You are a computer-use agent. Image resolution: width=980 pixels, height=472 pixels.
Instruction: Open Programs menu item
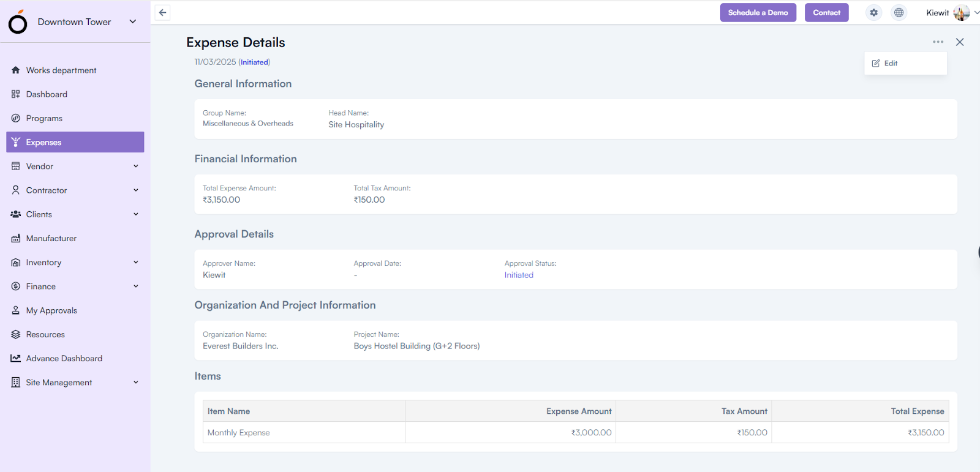tap(75, 118)
